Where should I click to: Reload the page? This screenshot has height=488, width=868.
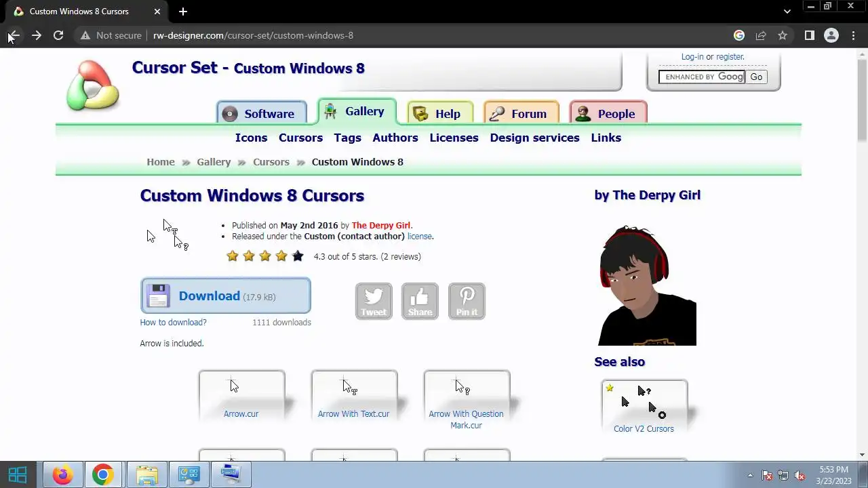point(58,35)
